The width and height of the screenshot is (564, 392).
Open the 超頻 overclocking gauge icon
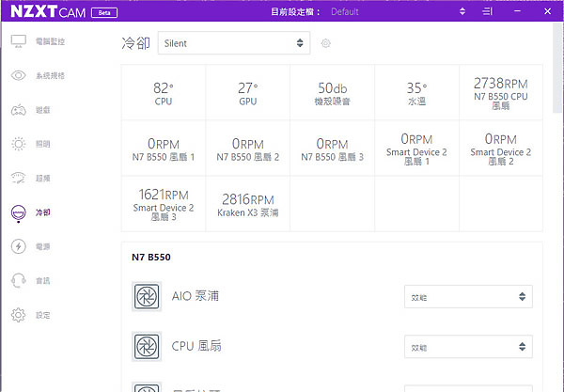click(19, 178)
